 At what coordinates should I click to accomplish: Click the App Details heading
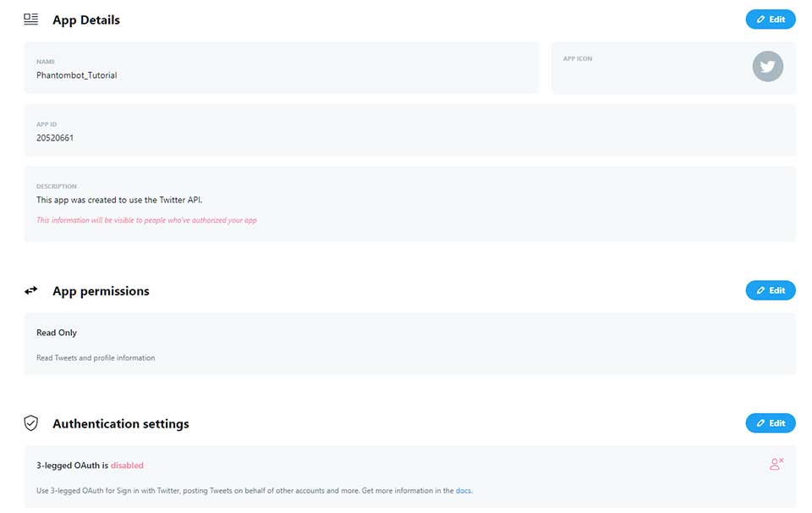(86, 20)
